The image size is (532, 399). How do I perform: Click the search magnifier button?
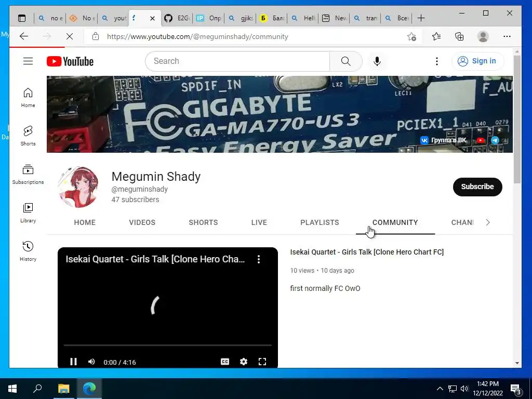(345, 61)
